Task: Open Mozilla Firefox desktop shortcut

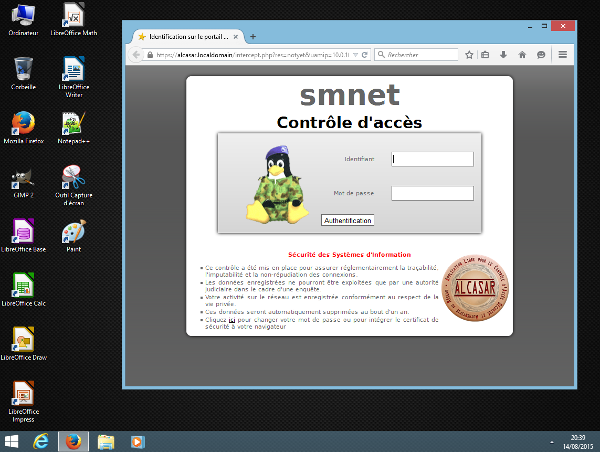Action: point(23,127)
